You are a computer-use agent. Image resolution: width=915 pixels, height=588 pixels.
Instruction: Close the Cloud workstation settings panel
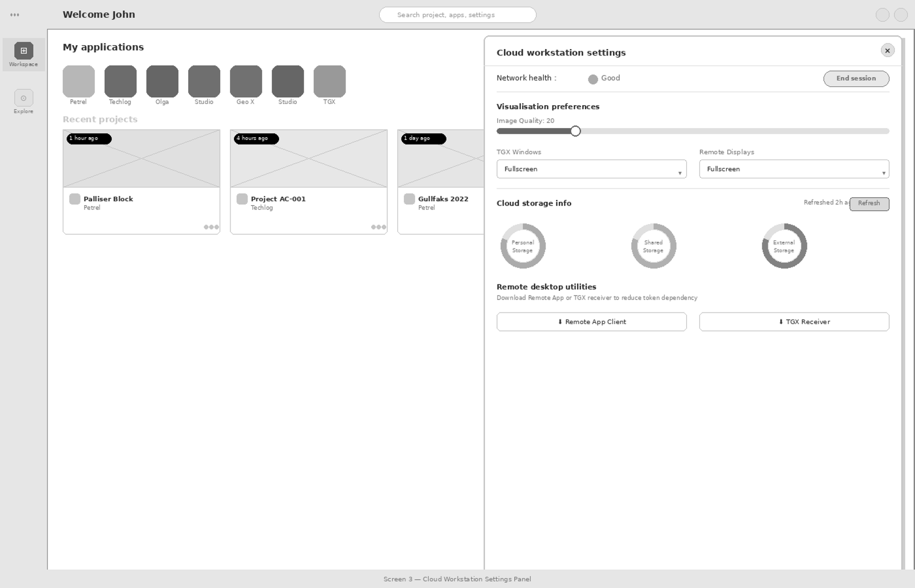(x=887, y=51)
